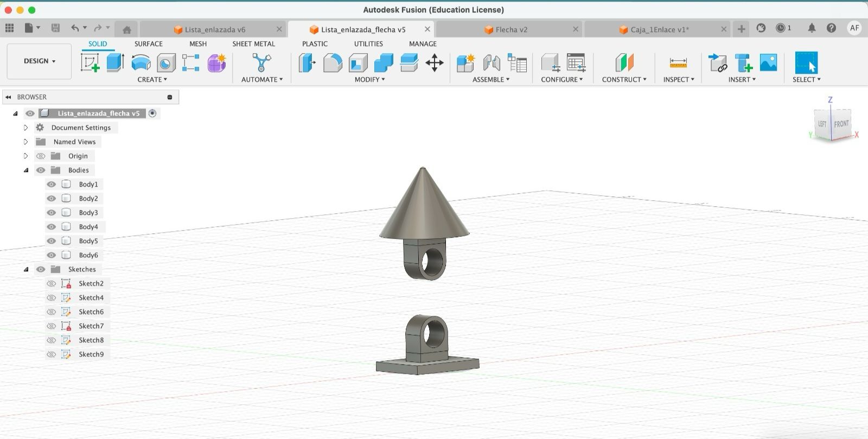Select the Rectangular Pattern tool
Image resolution: width=868 pixels, height=439 pixels.
190,63
